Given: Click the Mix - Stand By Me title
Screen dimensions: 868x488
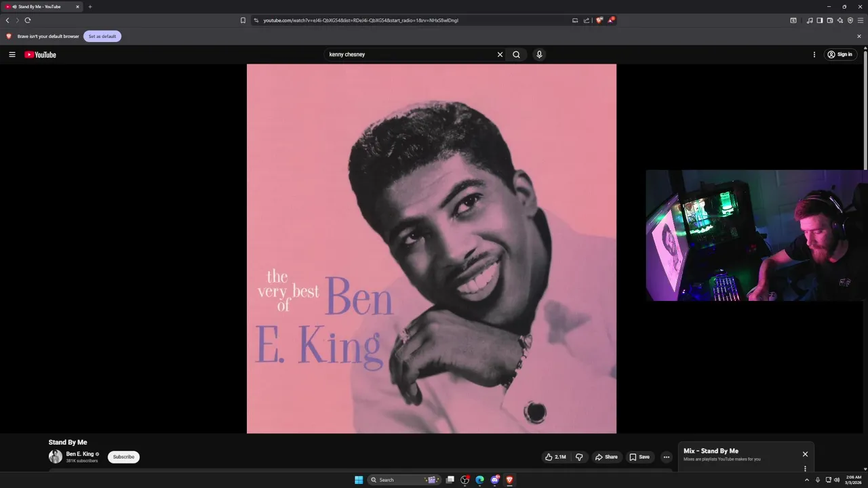Looking at the screenshot, I should 711,451.
